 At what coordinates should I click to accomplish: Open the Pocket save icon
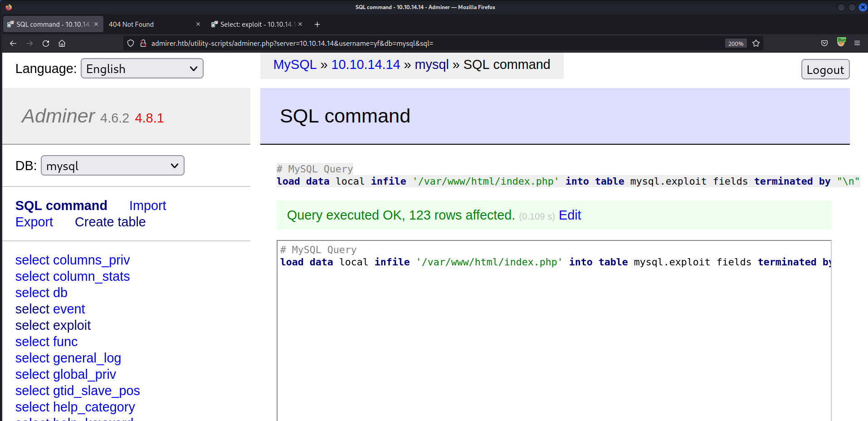(x=824, y=44)
